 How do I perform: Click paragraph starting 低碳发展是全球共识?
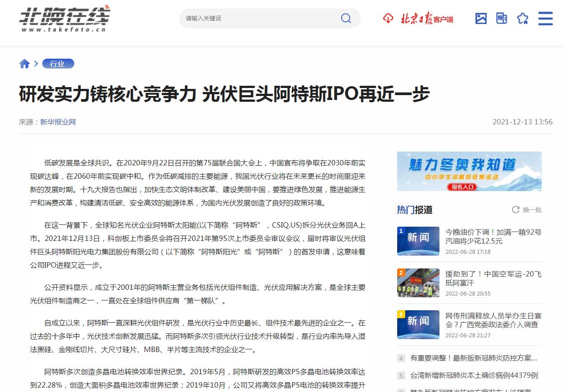(x=198, y=183)
